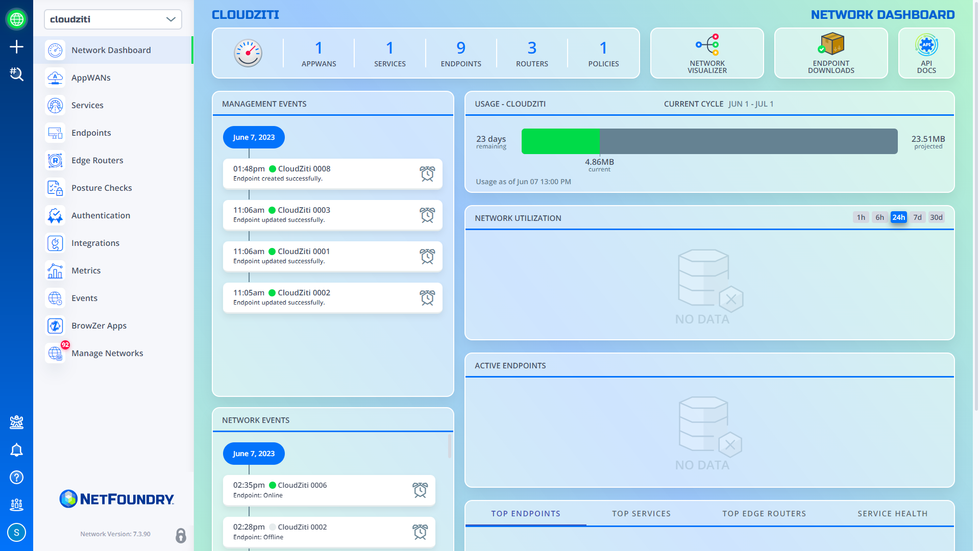Open Endpoints in sidebar
Viewport: 980px width, 551px height.
(113, 133)
